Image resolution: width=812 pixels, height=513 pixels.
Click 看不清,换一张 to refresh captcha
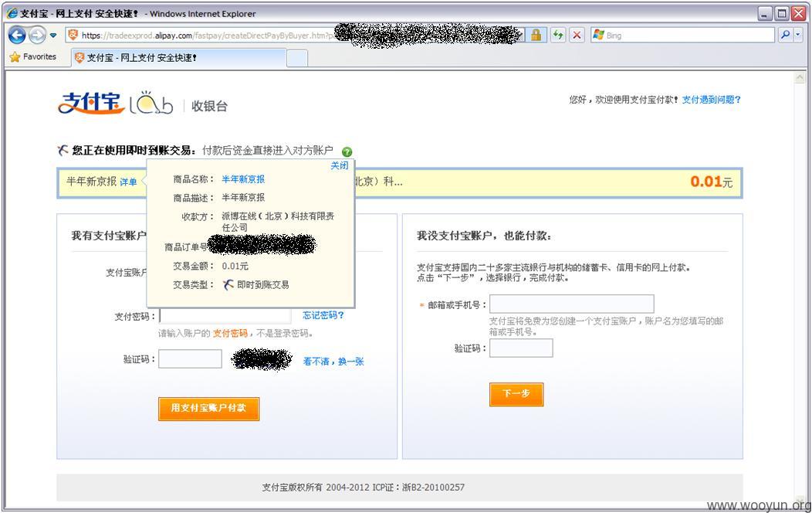coord(333,361)
